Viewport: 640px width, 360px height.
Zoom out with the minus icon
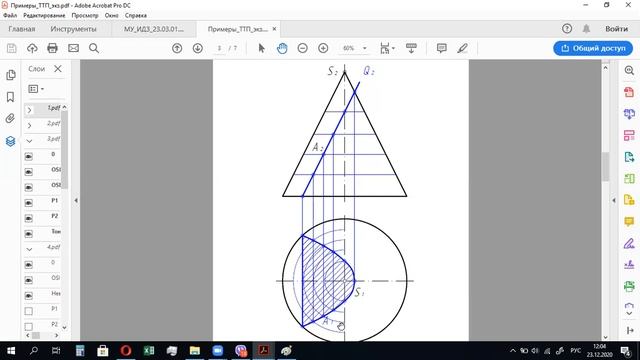(302, 48)
